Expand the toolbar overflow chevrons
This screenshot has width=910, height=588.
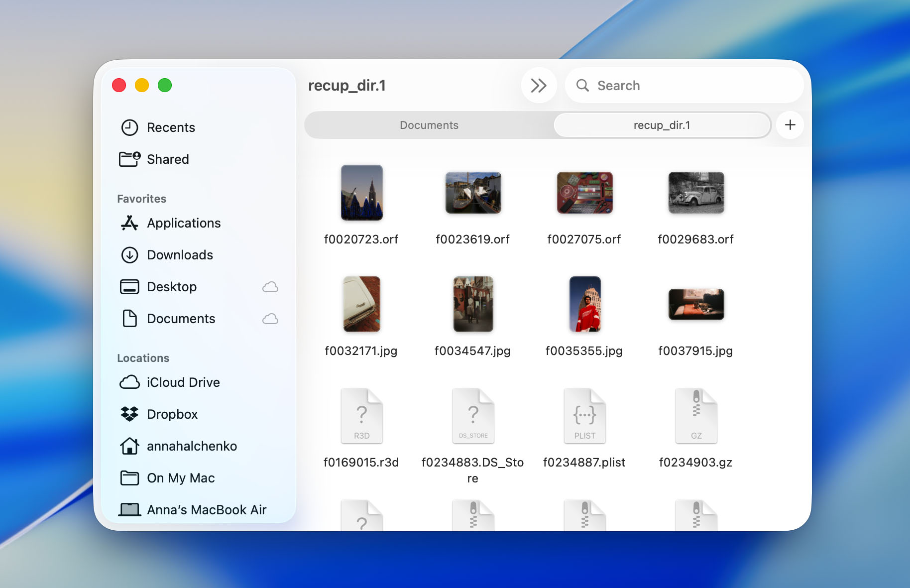tap(539, 86)
